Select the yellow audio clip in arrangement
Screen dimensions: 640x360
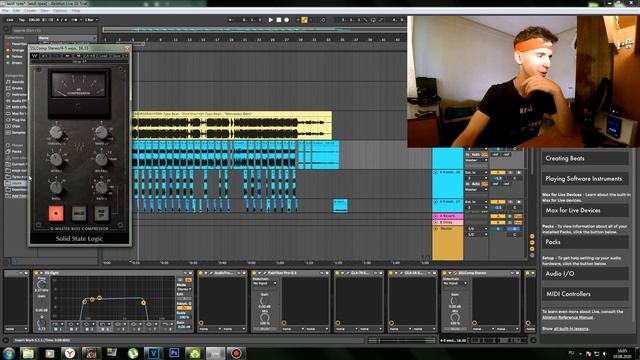232,125
